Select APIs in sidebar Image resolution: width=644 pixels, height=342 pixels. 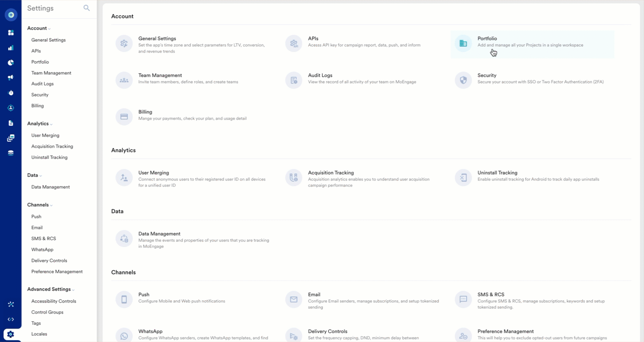(x=36, y=51)
